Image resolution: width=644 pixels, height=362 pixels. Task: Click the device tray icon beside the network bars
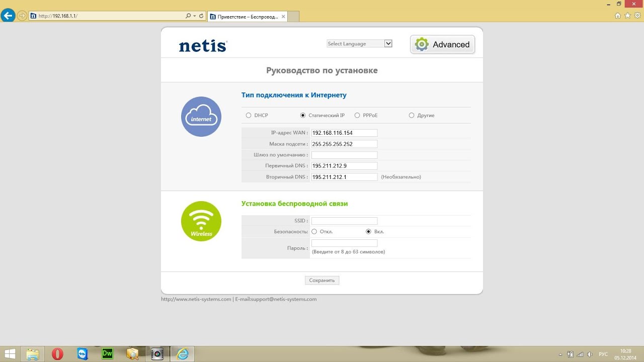[x=570, y=354]
